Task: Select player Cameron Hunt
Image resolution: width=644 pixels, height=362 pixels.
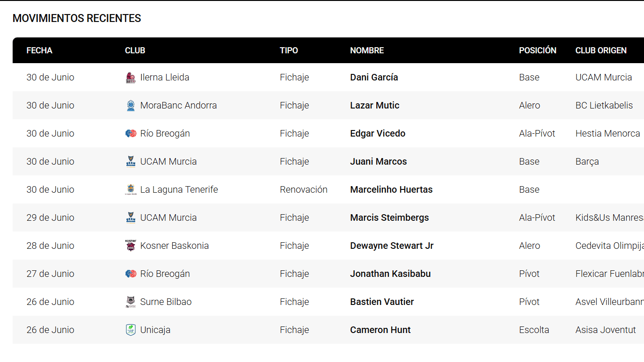Action: click(380, 330)
